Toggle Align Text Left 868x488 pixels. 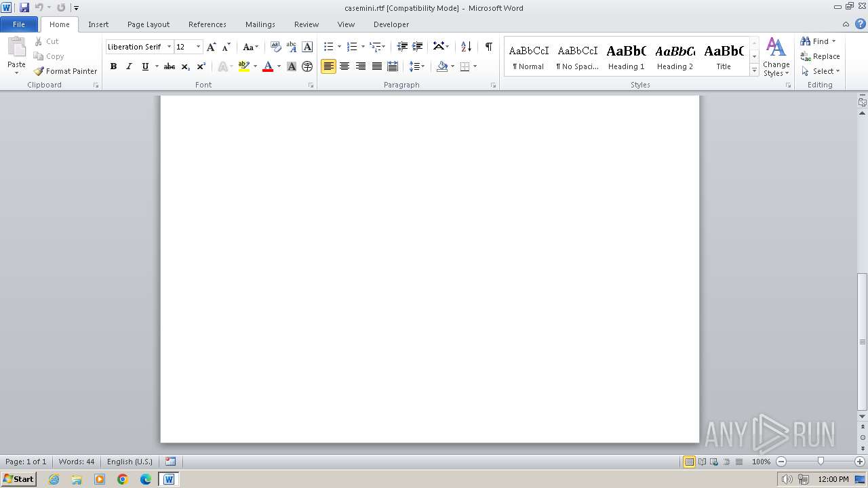328,66
